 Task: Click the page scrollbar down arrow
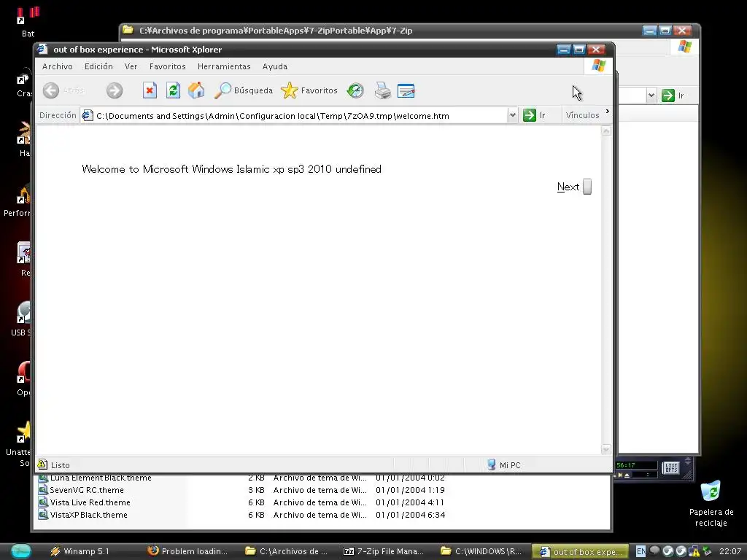606,449
